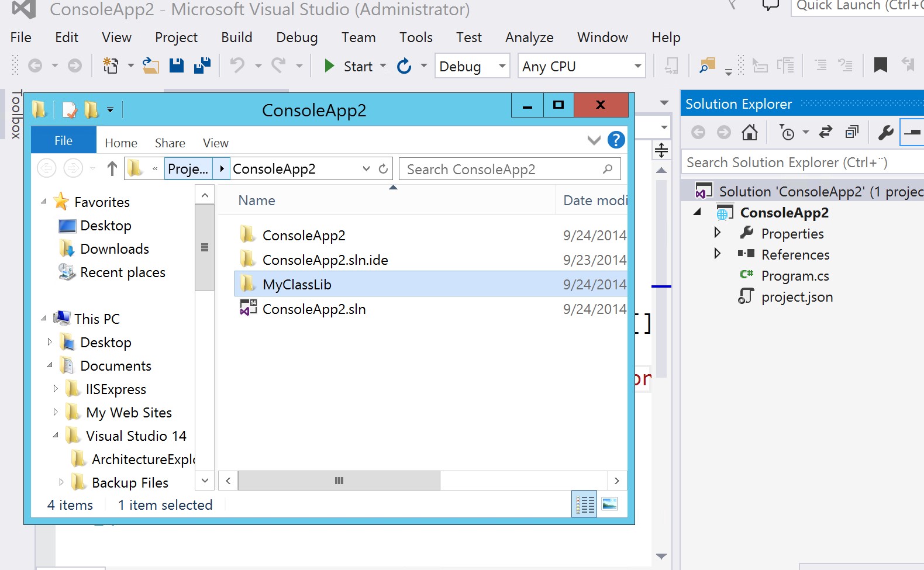924x570 pixels.
Task: Click the browser refresh icon next to Start
Action: 404,66
